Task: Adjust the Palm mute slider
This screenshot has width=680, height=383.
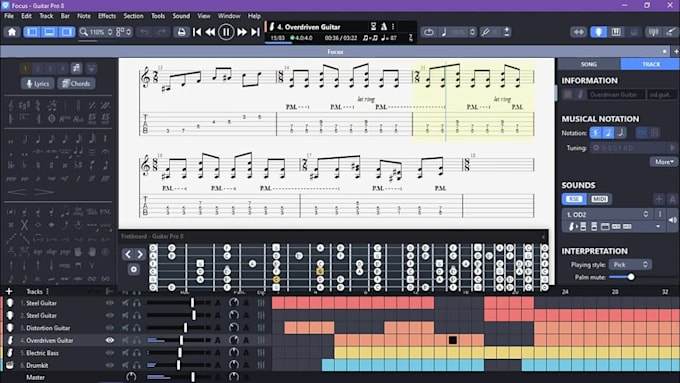Action: pos(631,277)
